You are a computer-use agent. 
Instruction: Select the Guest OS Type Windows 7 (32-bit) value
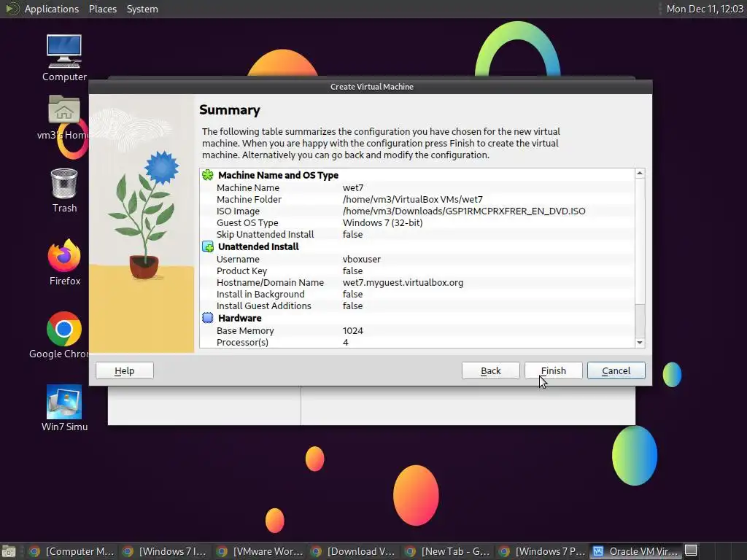pyautogui.click(x=382, y=223)
